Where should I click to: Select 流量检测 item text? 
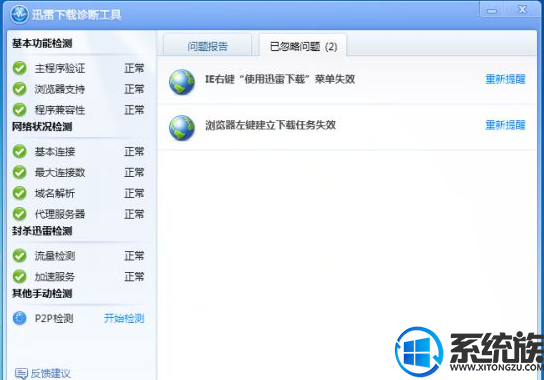tap(55, 256)
